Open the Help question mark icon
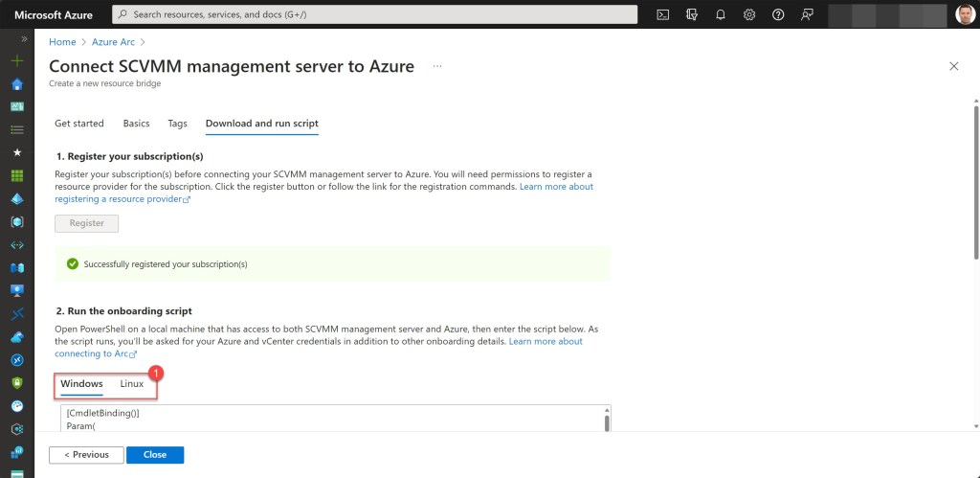The width and height of the screenshot is (980, 478). point(778,14)
